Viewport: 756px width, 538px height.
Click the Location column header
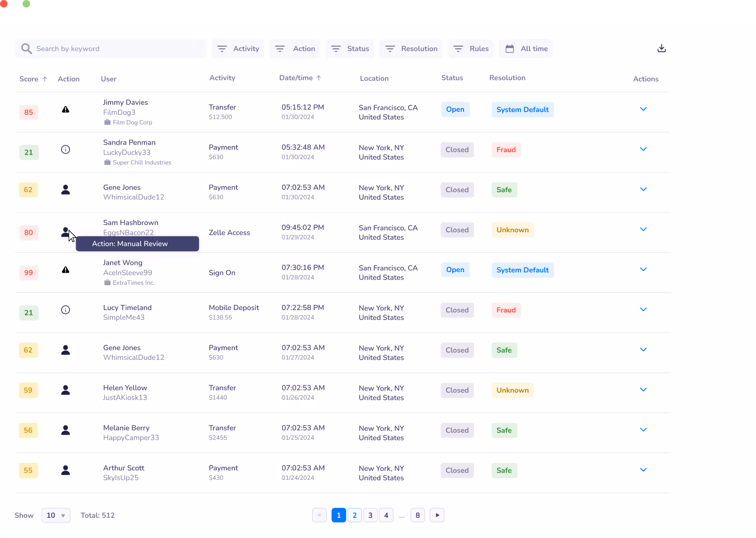pyautogui.click(x=374, y=78)
